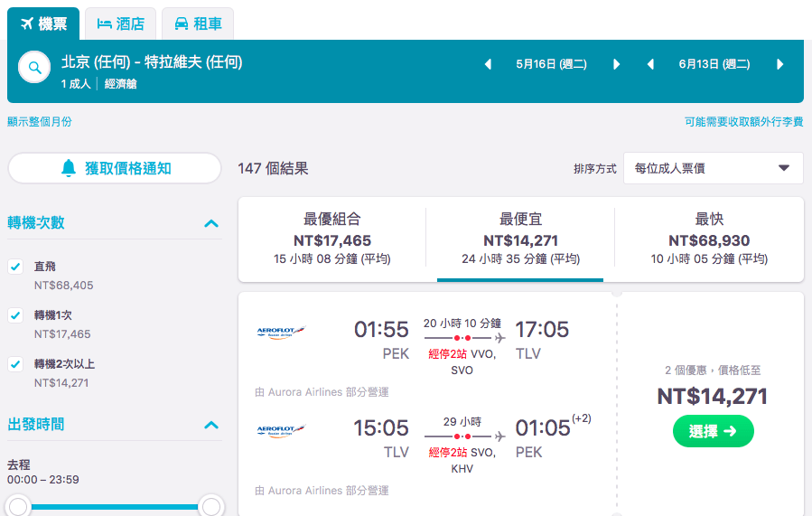This screenshot has height=516, width=812.
Task: Click Aeroflot logo on return flight
Action: (x=281, y=430)
